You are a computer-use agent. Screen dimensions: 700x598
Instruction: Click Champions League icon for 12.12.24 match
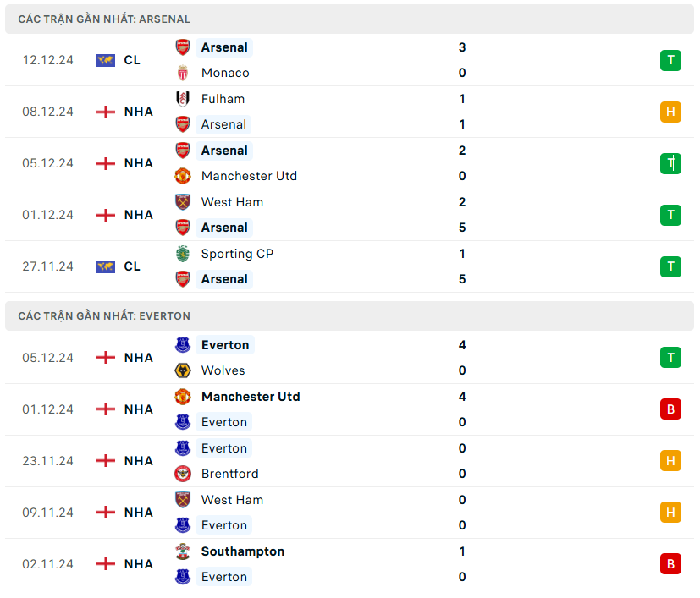click(x=106, y=60)
